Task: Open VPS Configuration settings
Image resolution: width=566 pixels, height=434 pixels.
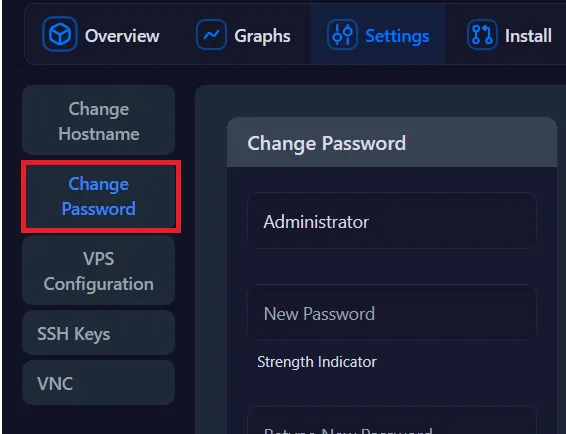Action: [99, 271]
